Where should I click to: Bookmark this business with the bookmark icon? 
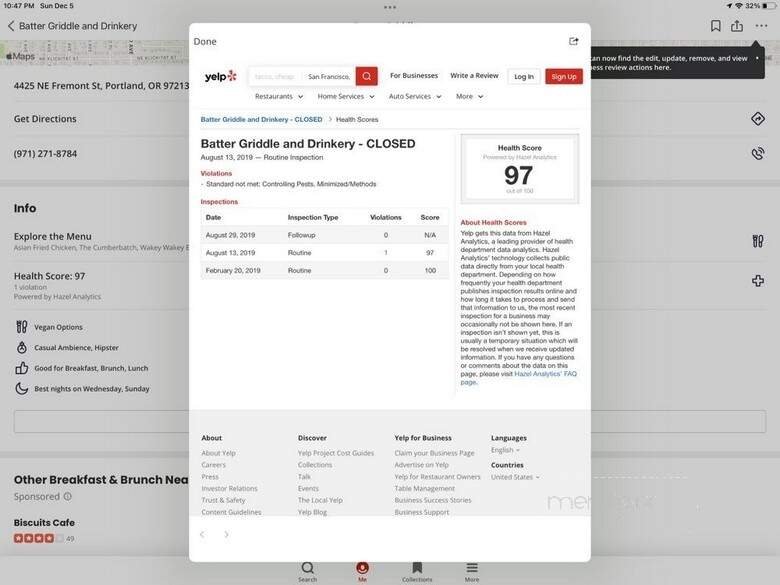[x=715, y=26]
